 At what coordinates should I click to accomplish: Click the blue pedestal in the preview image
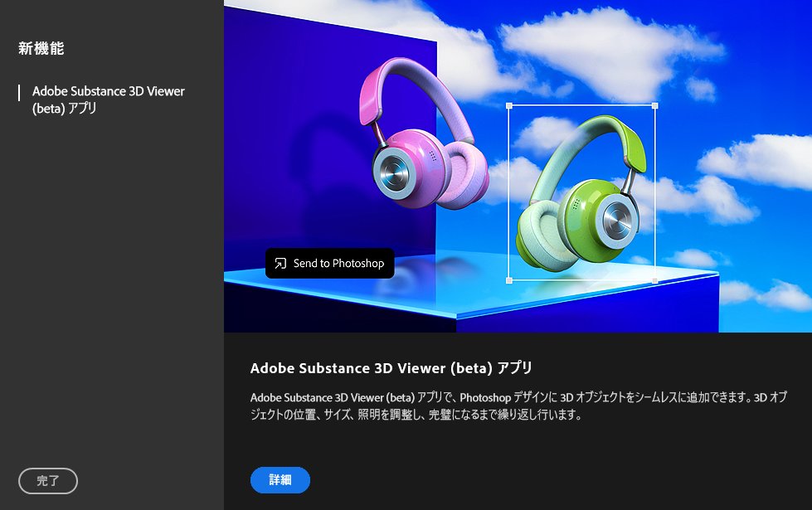pyautogui.click(x=581, y=315)
